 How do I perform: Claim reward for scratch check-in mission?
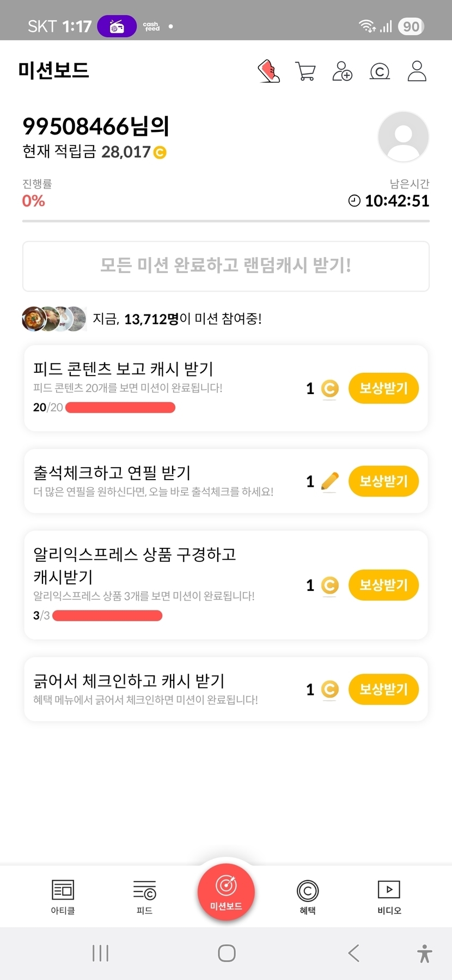click(383, 689)
